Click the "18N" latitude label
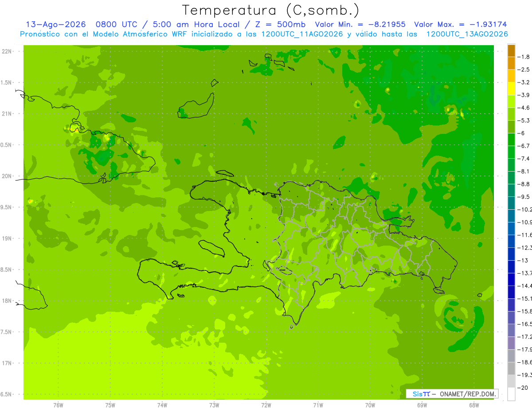This screenshot has width=532, height=411. click(8, 301)
